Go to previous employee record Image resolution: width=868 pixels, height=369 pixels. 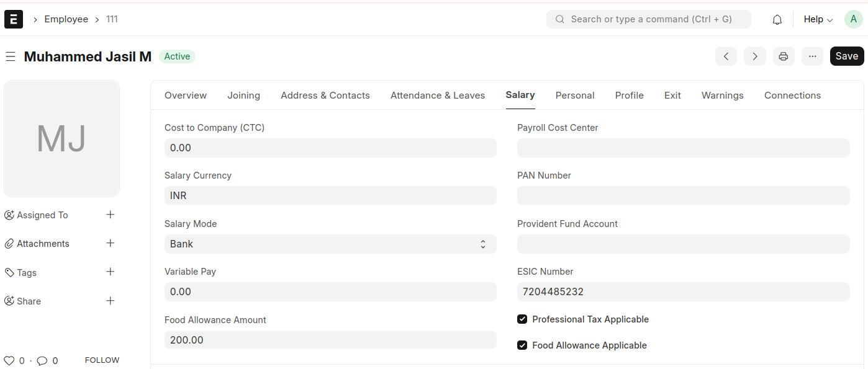tap(726, 56)
